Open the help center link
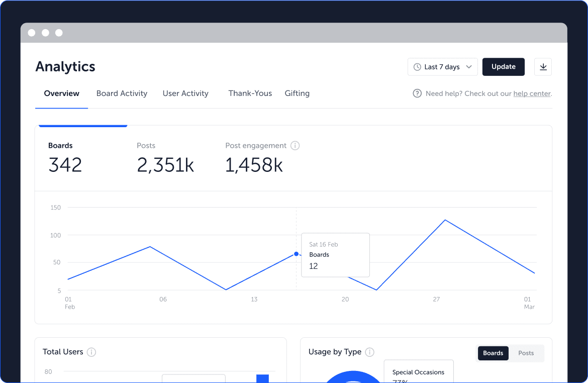Image resolution: width=588 pixels, height=383 pixels. [x=532, y=94]
